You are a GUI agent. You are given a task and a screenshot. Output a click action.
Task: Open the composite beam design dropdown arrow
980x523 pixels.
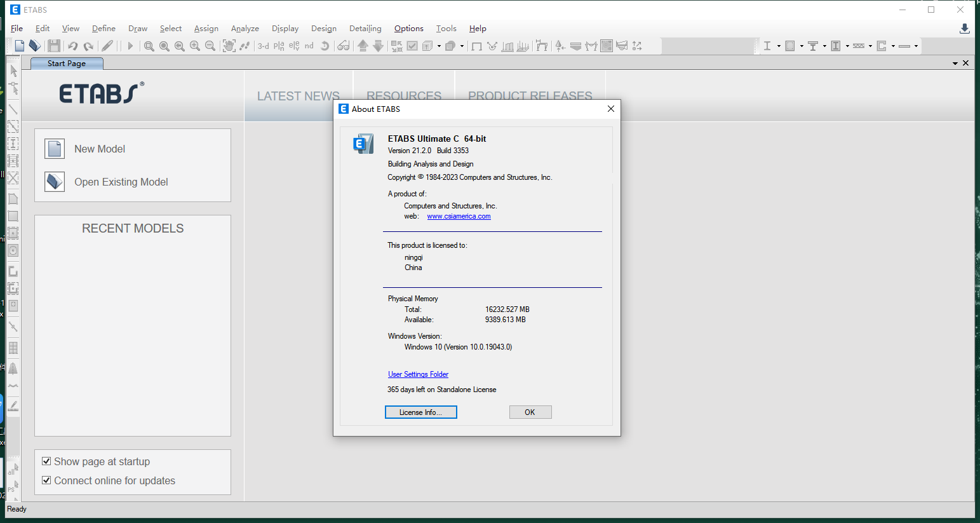pos(824,46)
